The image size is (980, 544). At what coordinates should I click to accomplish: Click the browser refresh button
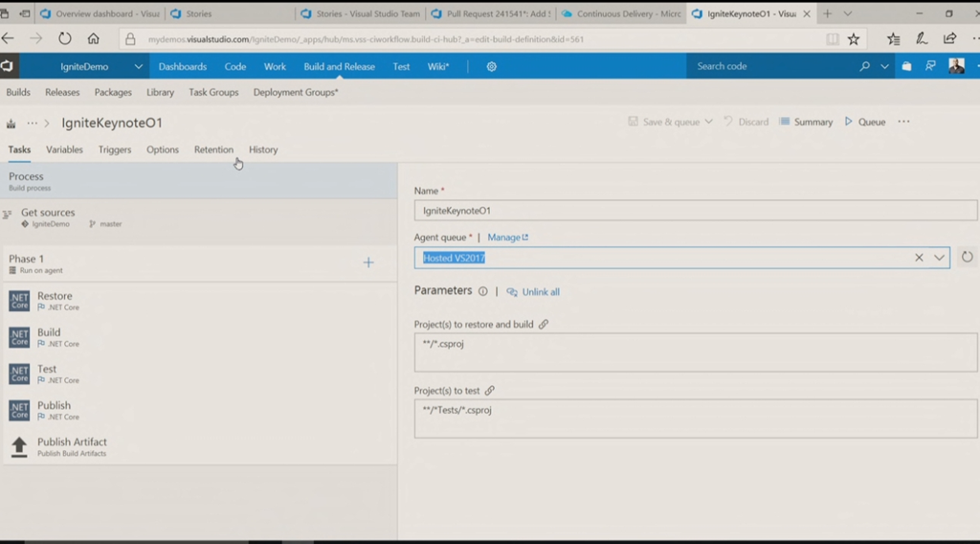65,39
